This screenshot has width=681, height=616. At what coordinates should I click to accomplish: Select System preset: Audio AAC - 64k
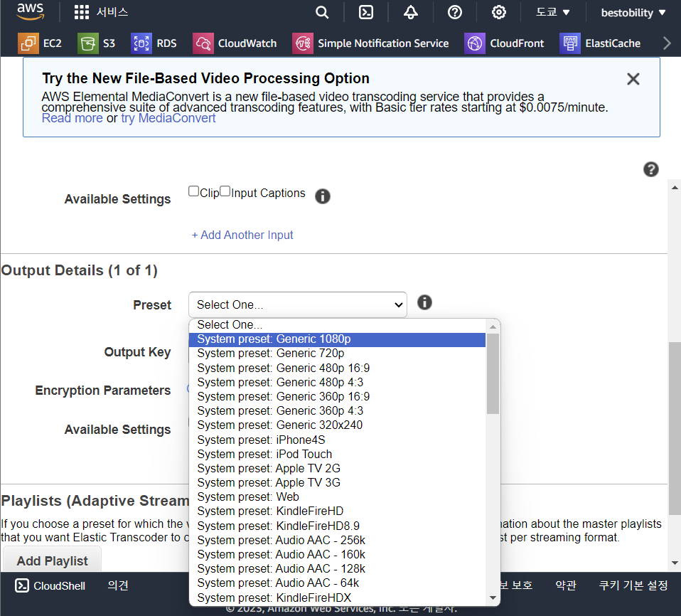click(x=337, y=583)
